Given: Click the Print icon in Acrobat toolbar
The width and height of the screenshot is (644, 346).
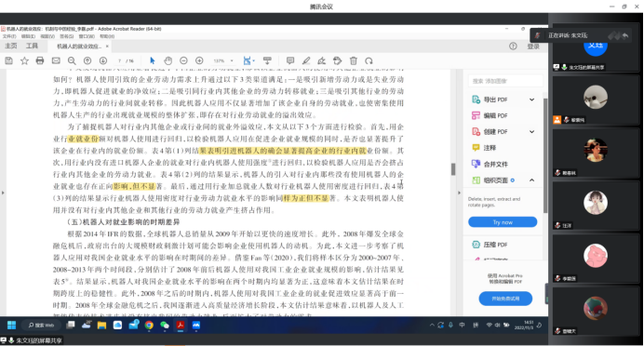Looking at the screenshot, I should click(x=40, y=60).
